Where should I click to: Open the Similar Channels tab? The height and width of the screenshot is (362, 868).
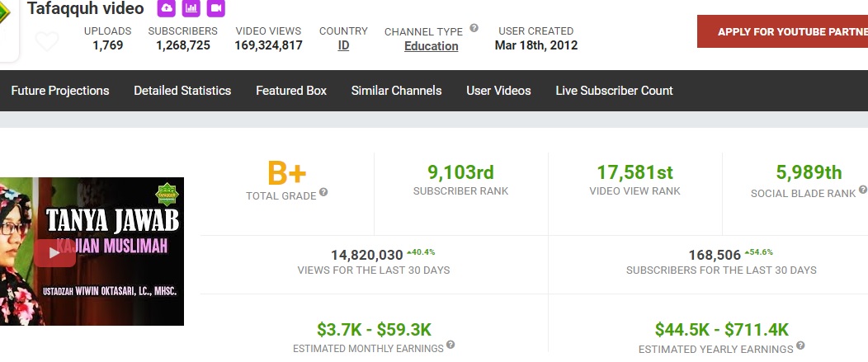point(396,91)
